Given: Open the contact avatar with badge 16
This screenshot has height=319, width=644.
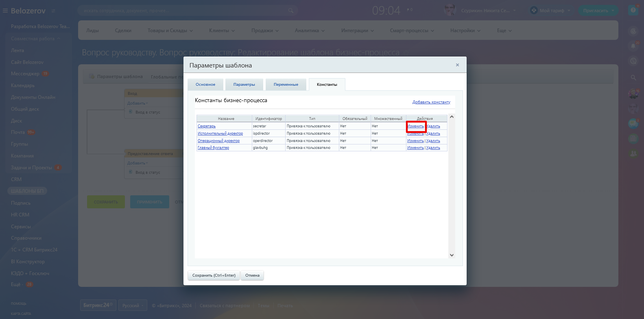Looking at the screenshot, I should point(633,94).
